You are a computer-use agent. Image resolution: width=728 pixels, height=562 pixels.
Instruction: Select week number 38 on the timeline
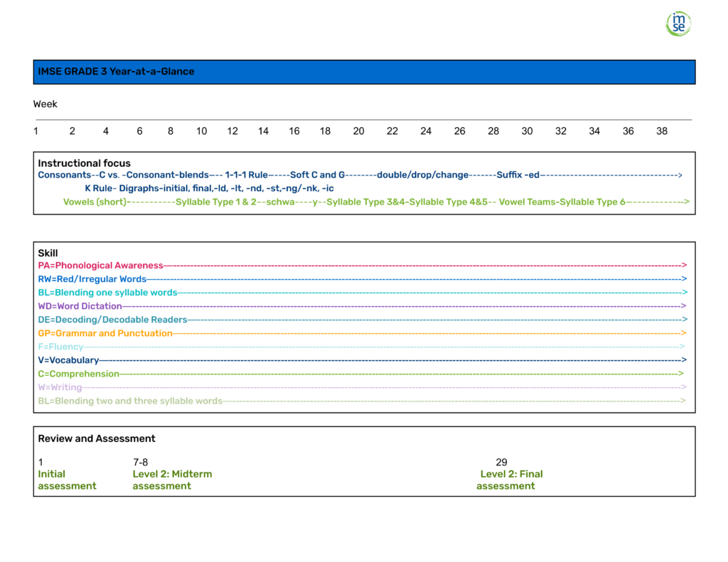[x=661, y=131]
